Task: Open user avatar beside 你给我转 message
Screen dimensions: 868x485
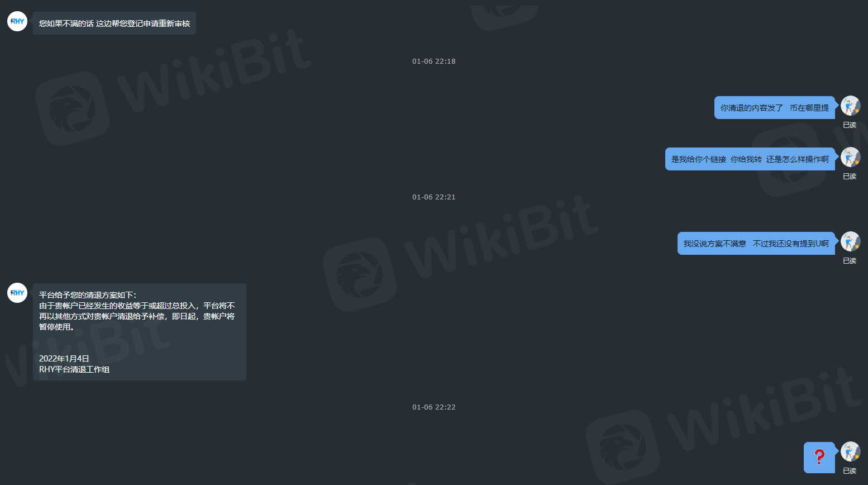Action: (850, 157)
